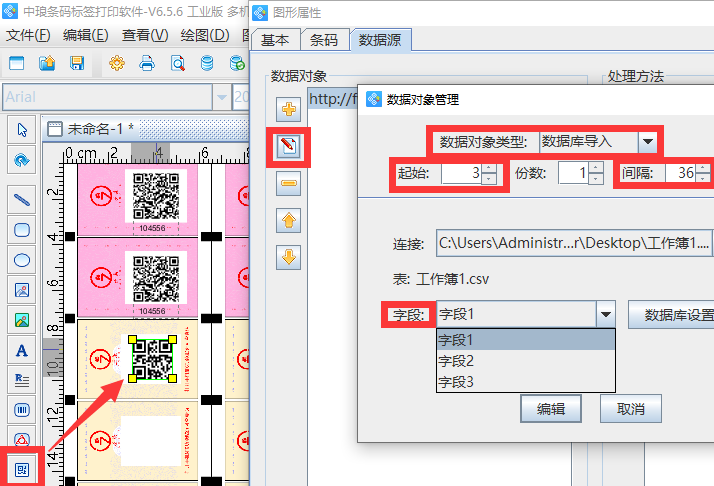Open the 文件(F) menu

[28, 35]
